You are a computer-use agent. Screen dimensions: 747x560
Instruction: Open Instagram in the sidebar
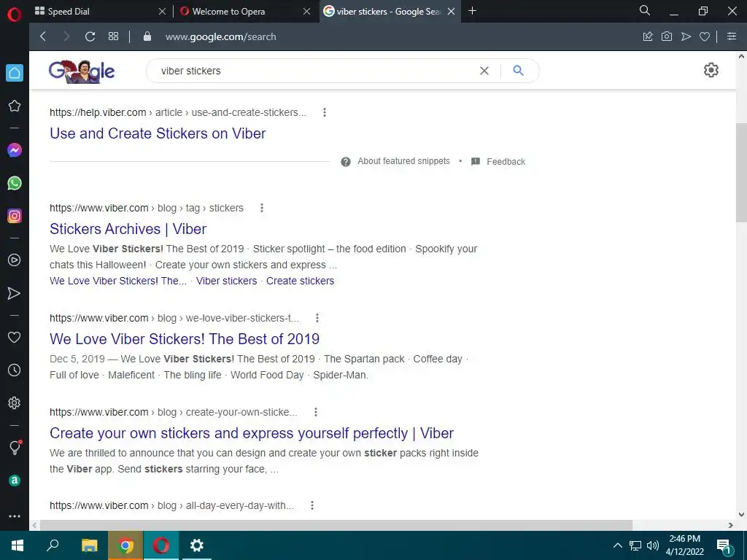click(15, 216)
